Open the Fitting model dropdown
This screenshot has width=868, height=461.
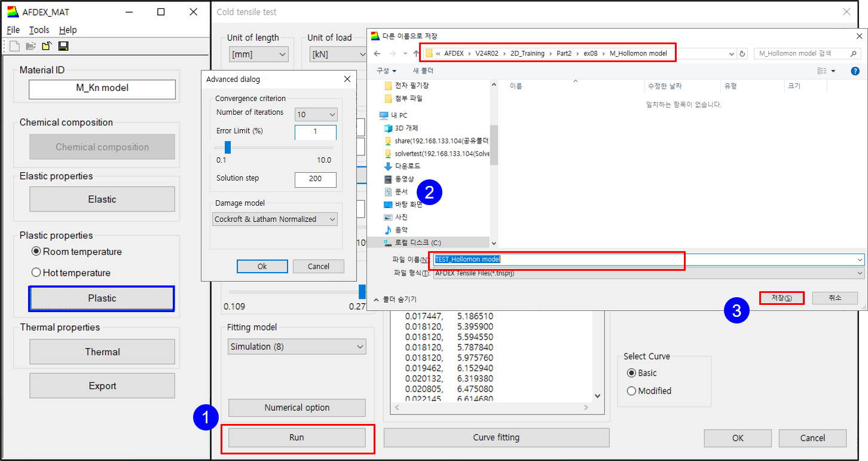[x=297, y=347]
